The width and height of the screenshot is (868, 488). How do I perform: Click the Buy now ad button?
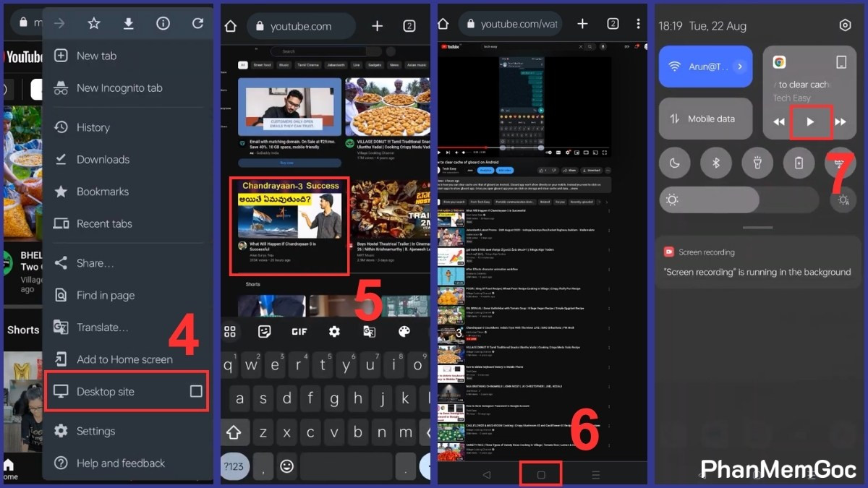pos(289,163)
